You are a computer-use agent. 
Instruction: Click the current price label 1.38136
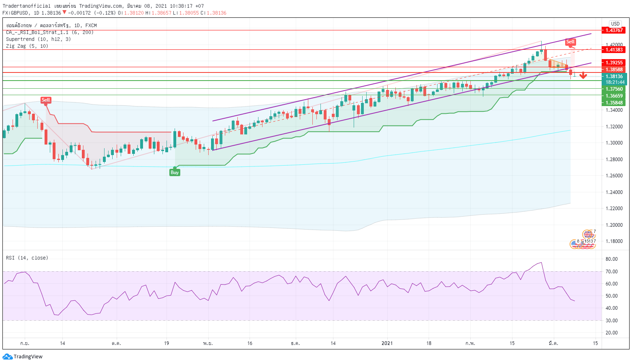tap(614, 77)
